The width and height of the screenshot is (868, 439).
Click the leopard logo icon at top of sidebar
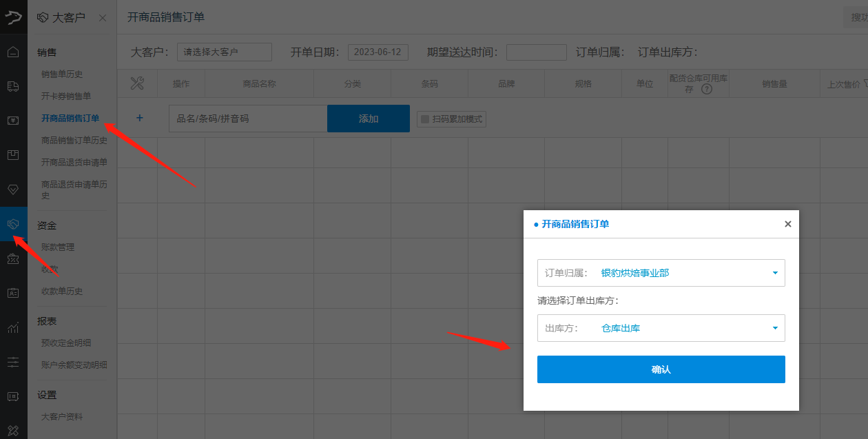[13, 17]
